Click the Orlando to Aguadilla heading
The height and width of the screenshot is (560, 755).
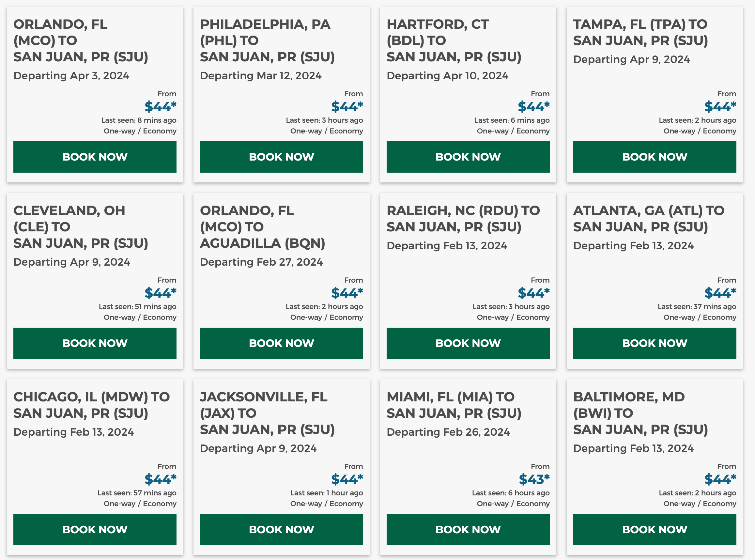click(x=262, y=227)
